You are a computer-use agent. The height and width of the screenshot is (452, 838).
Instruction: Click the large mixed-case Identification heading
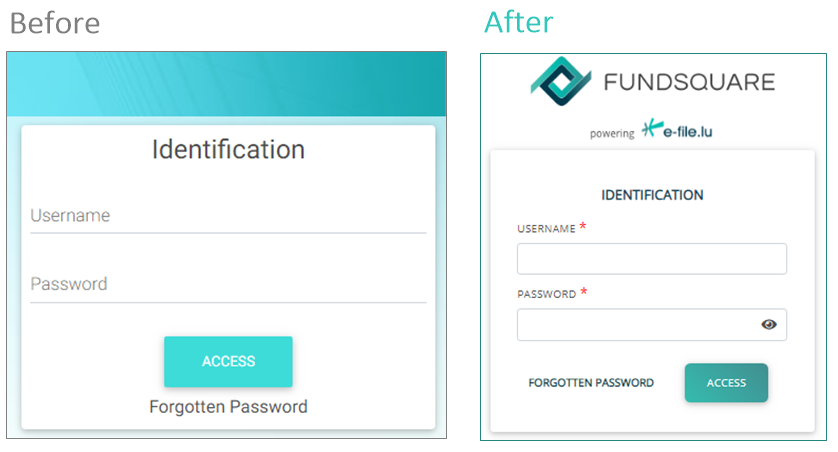coord(228,150)
